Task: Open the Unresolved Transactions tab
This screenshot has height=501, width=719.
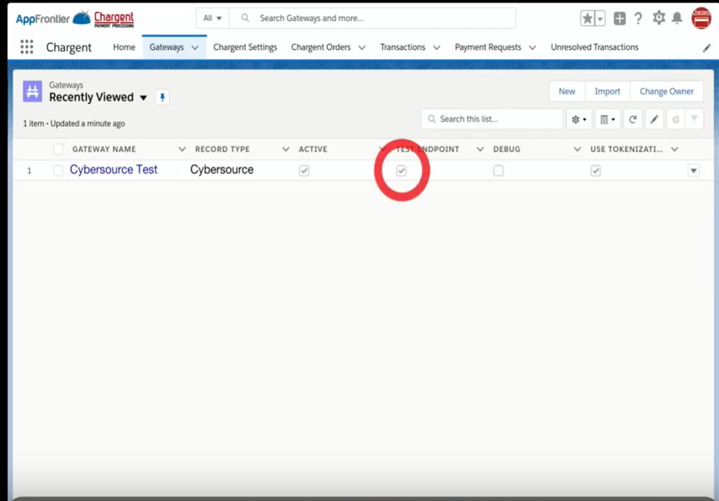Action: click(594, 47)
